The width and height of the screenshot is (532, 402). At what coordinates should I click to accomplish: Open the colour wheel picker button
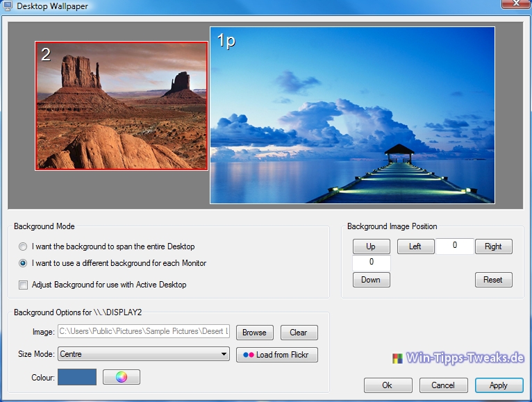click(122, 377)
